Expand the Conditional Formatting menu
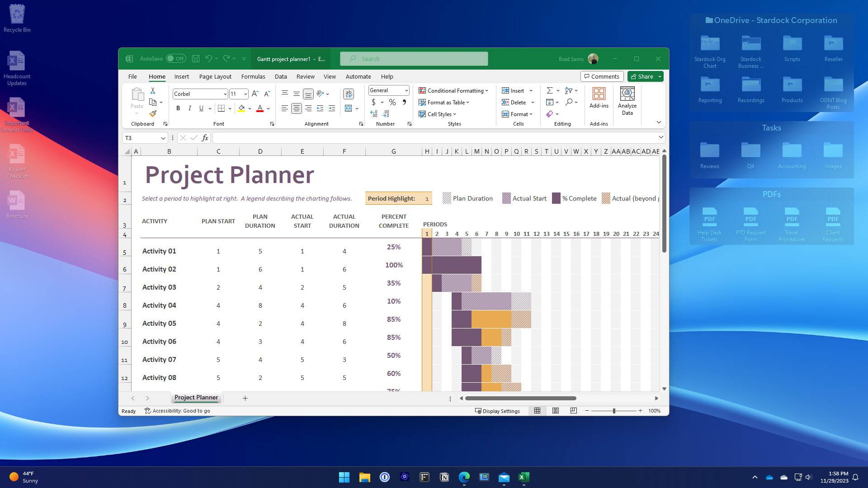Screen dimensions: 868x488 [x=454, y=90]
